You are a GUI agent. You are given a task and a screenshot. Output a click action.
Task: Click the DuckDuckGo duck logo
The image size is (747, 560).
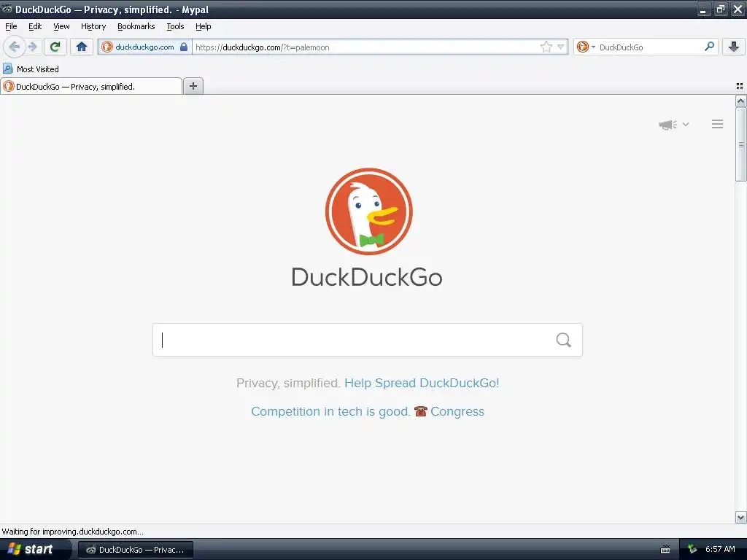pyautogui.click(x=368, y=211)
